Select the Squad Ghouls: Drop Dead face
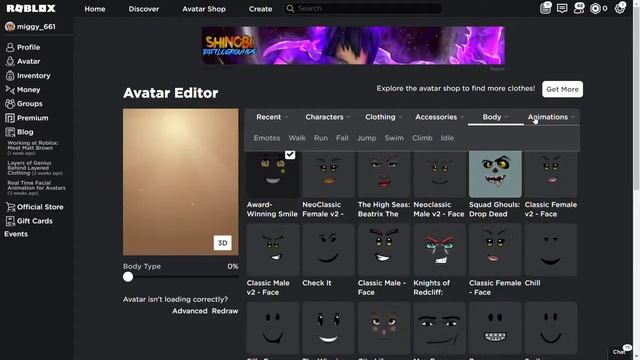 pos(495,174)
